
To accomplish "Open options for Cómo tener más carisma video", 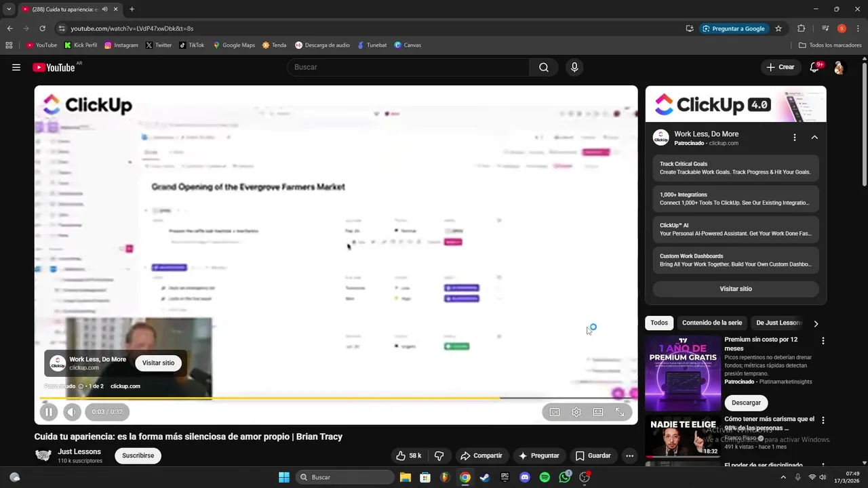I will point(823,421).
